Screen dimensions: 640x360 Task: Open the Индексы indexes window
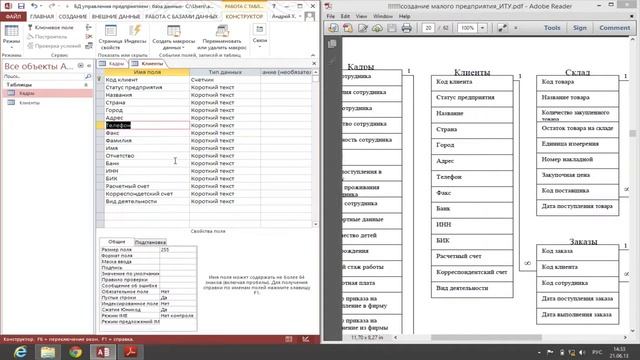135,35
